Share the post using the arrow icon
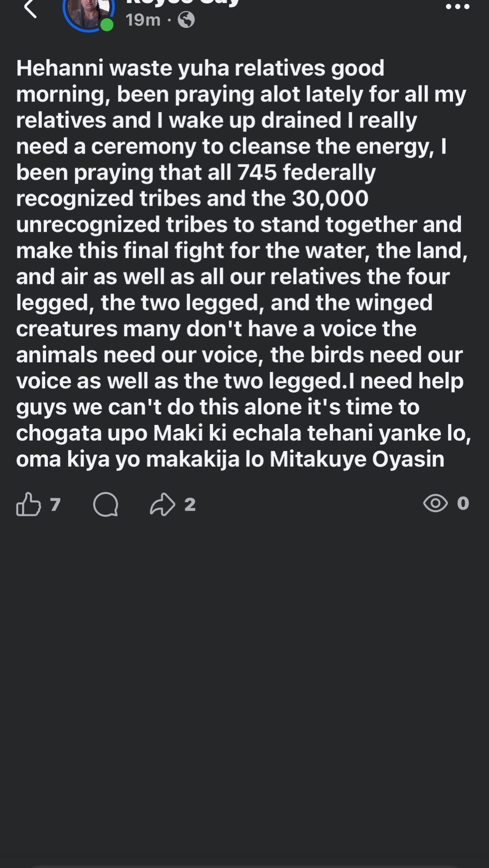The height and width of the screenshot is (868, 489). 162,504
